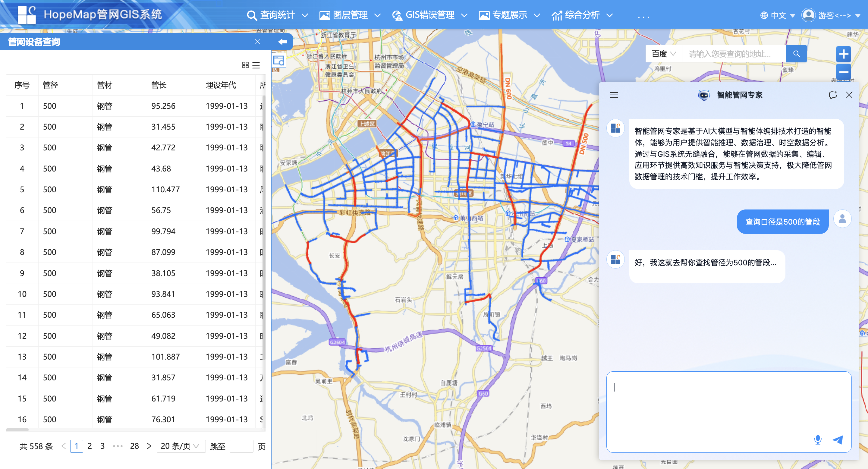868x469 pixels.
Task: Click 管长 value 99.794
Action: 163,231
